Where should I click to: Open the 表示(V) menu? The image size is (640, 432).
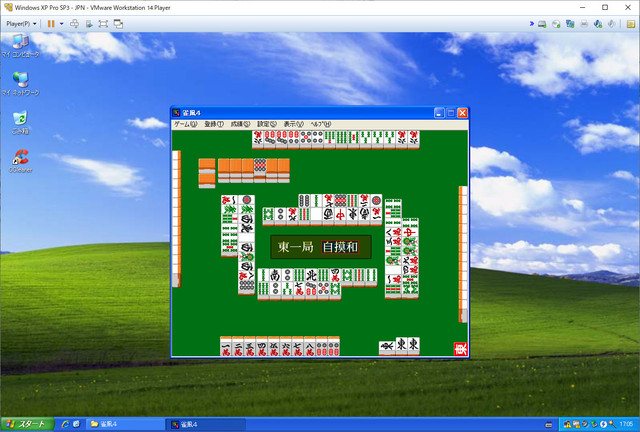[x=294, y=124]
